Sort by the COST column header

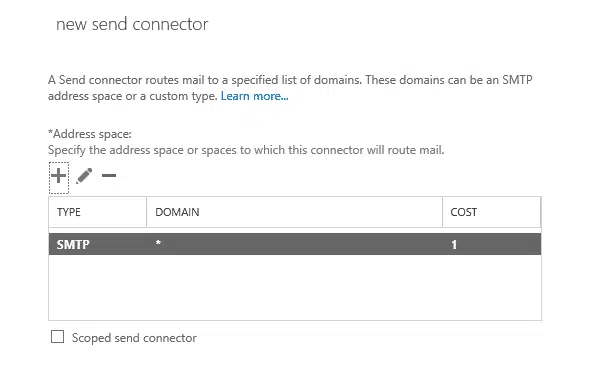point(492,212)
